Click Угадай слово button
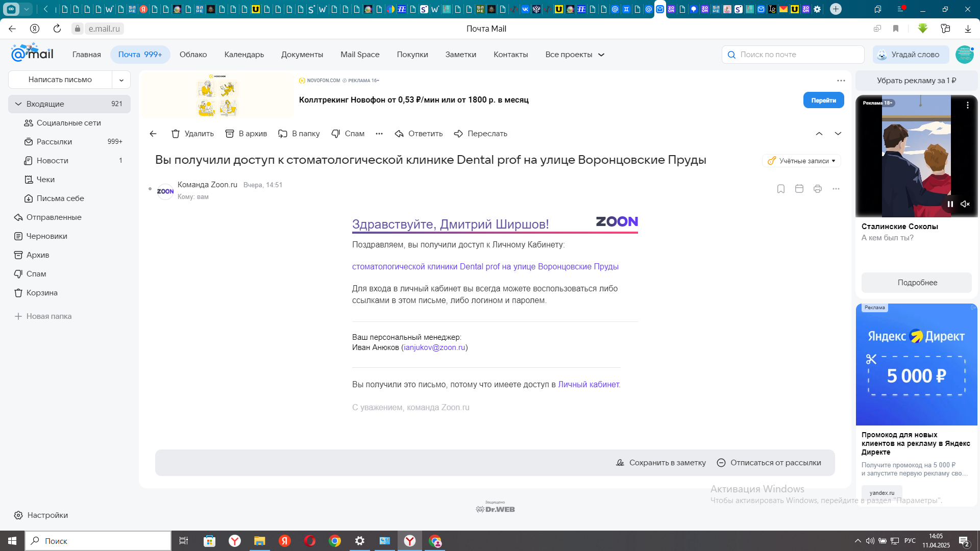The width and height of the screenshot is (980, 551). pos(911,55)
